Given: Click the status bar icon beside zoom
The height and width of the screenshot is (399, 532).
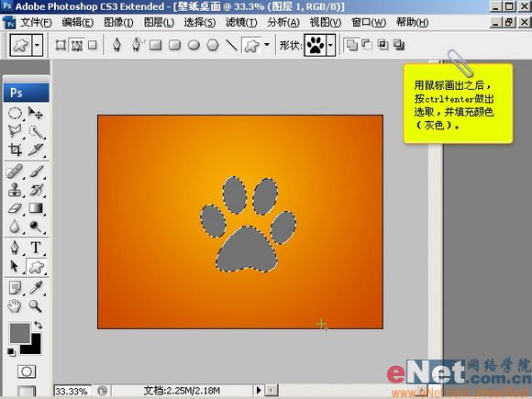Looking at the screenshot, I should [x=102, y=391].
